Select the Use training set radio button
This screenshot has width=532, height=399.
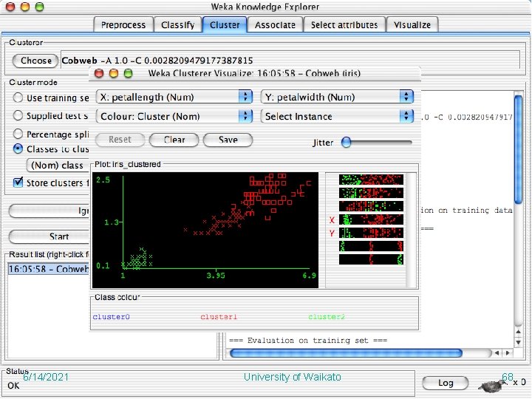(18, 98)
